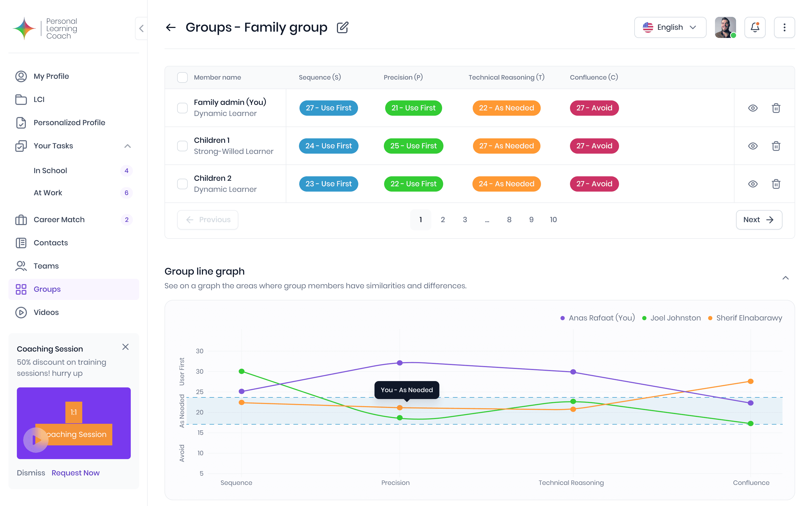This screenshot has width=812, height=506.
Task: Click Dismiss on coaching promo
Action: 31,473
